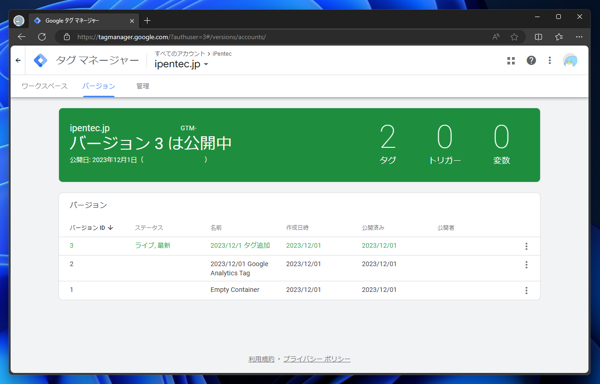The image size is (600, 384).
Task: Open the favorites list icon
Action: click(559, 37)
